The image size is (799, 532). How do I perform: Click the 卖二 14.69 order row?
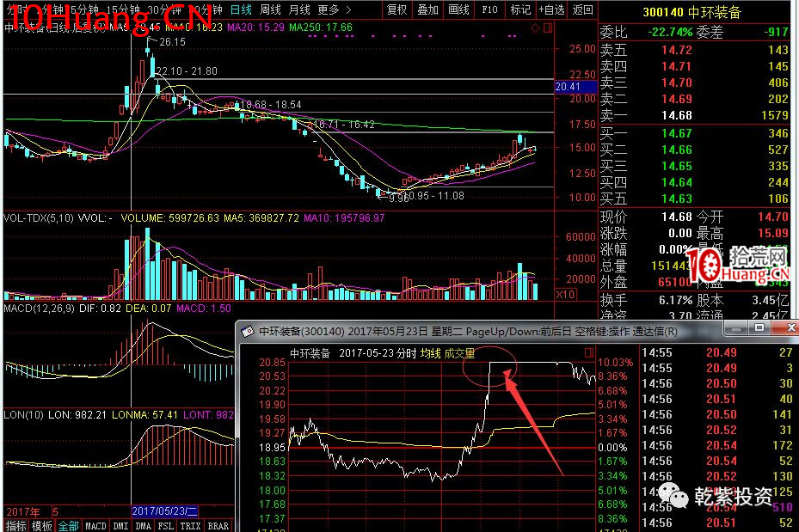[x=694, y=99]
